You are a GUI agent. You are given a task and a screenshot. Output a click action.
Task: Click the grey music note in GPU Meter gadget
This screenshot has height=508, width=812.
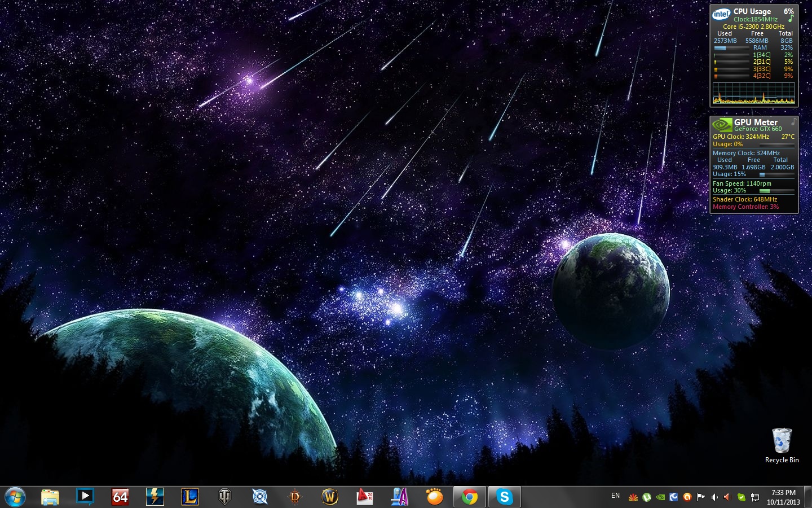(793, 121)
